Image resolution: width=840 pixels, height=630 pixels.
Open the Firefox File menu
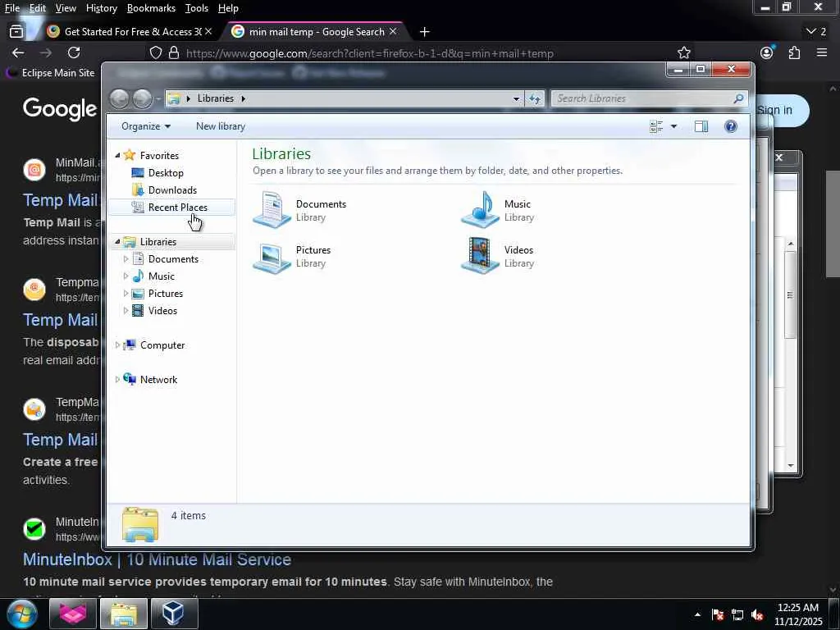click(11, 8)
